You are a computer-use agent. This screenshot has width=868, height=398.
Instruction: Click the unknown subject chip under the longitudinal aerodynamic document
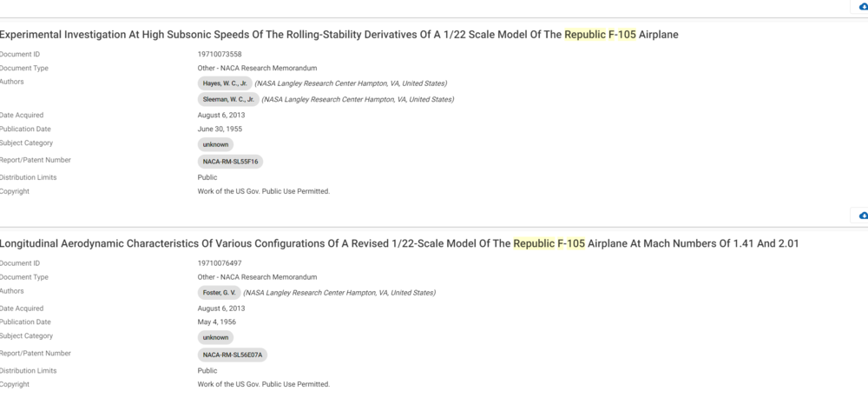tap(215, 337)
